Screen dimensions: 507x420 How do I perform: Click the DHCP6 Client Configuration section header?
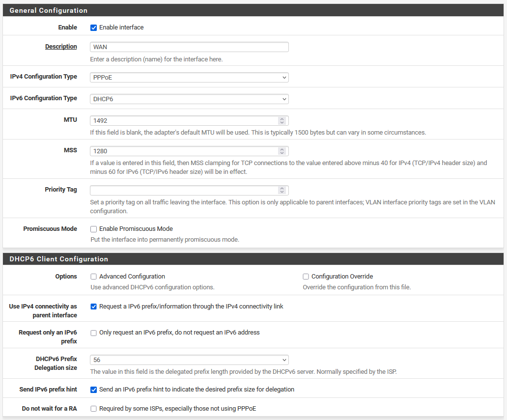click(253, 259)
